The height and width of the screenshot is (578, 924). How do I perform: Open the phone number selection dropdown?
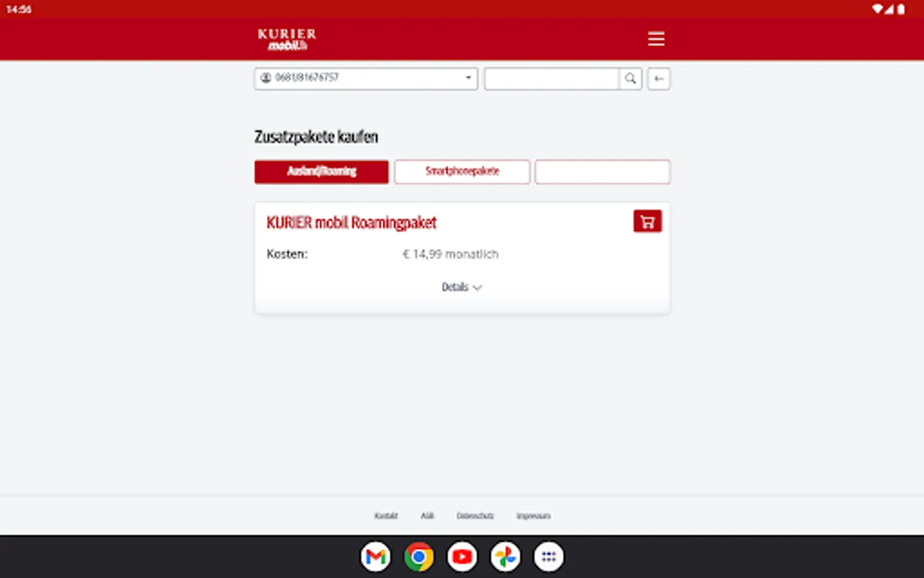[x=366, y=78]
